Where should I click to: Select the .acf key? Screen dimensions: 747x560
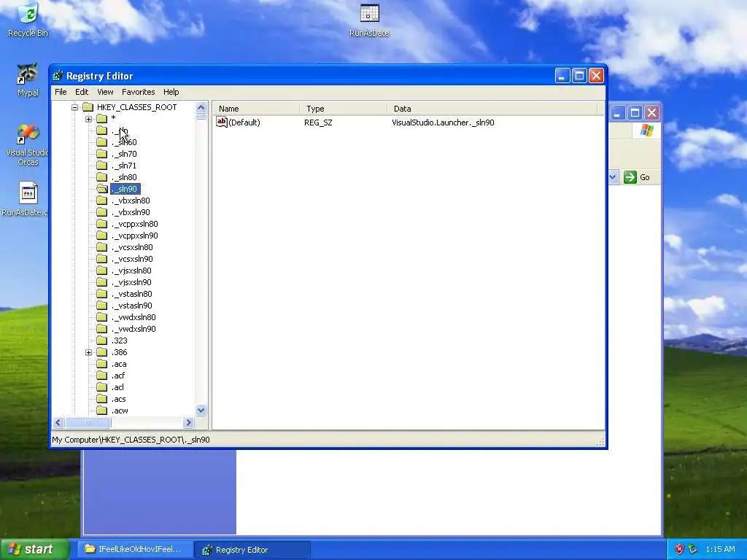pos(117,376)
